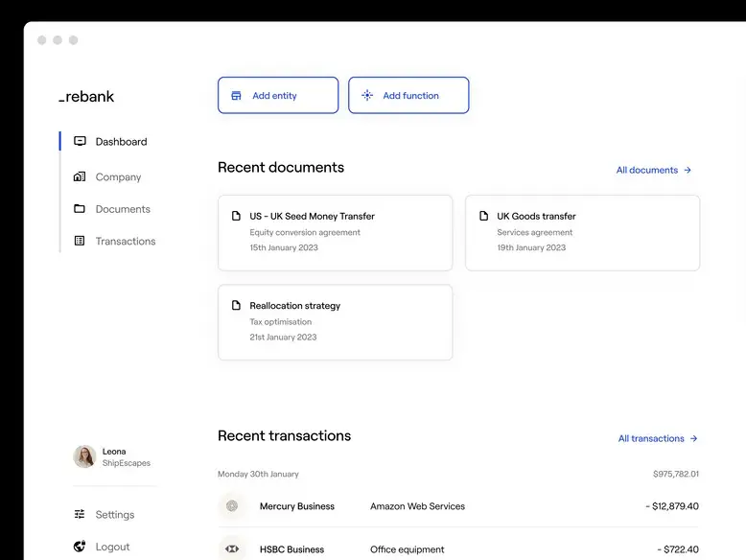Click the _rebank logo

(86, 97)
